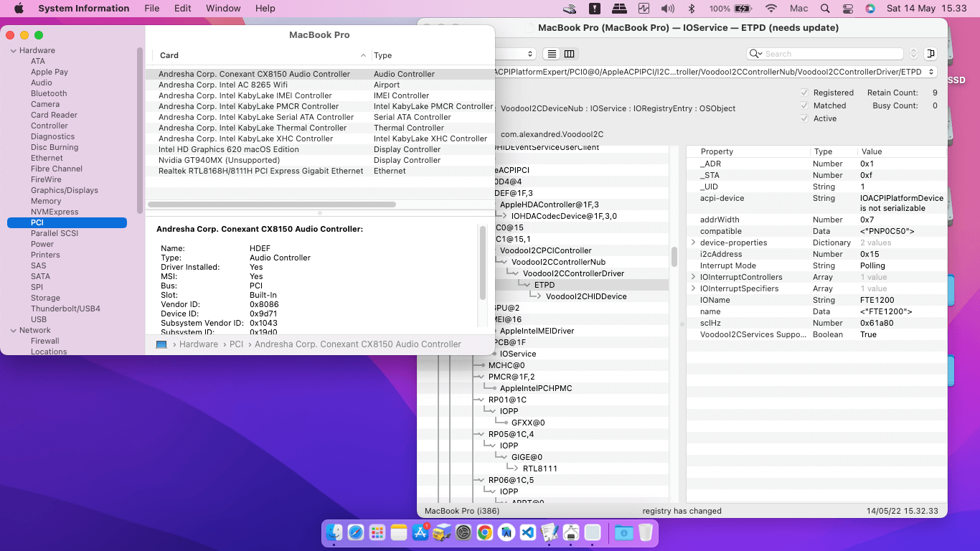Open Spotlight search in menu bar
980x551 pixels.
pyautogui.click(x=826, y=9)
